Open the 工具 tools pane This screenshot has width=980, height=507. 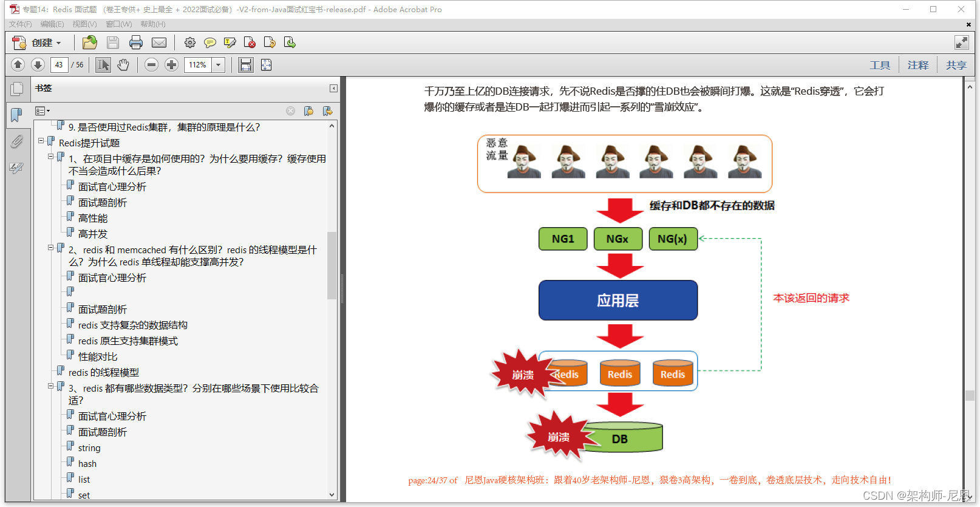880,65
